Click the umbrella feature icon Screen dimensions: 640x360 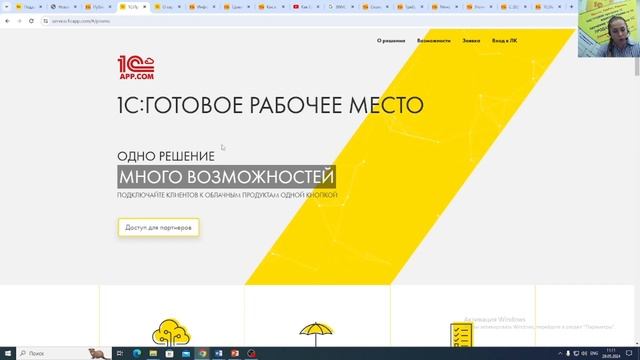[x=316, y=334]
